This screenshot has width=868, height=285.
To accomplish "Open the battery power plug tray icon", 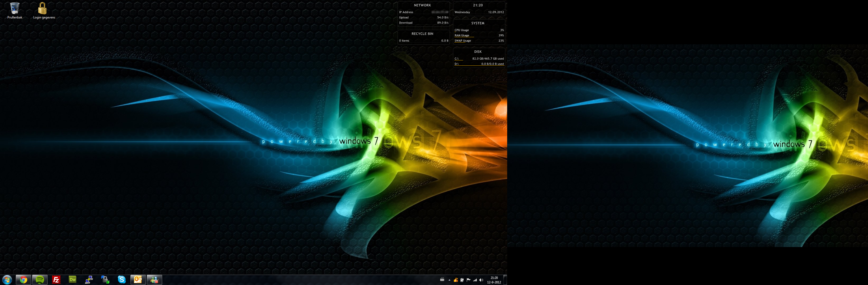I will (462, 280).
